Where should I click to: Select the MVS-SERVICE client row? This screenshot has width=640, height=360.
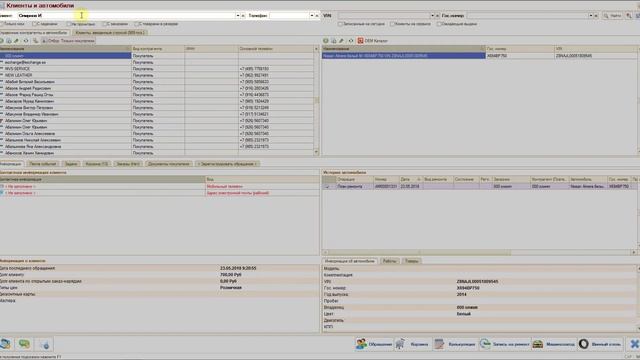[158, 69]
